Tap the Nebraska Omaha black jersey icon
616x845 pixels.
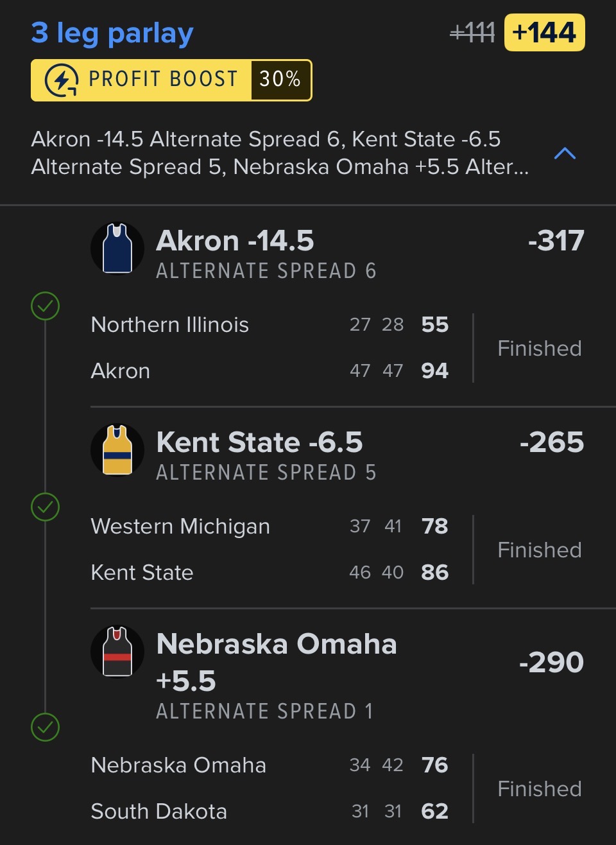tap(117, 652)
